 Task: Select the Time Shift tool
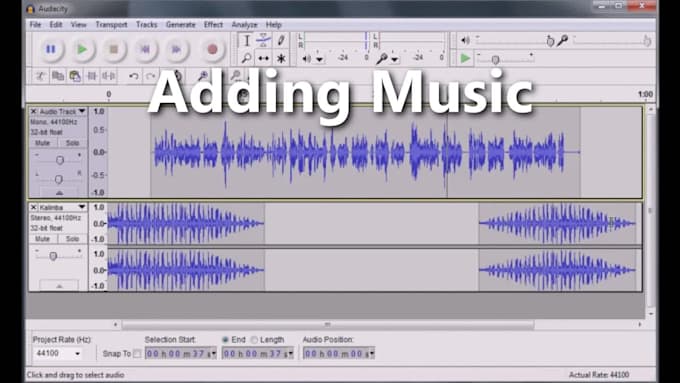pos(264,58)
